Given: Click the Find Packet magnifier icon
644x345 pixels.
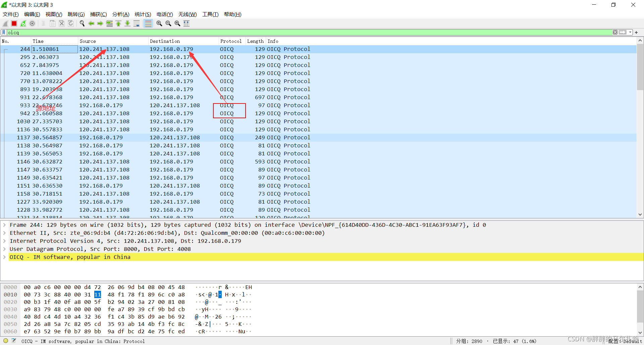Looking at the screenshot, I should pyautogui.click(x=82, y=23).
